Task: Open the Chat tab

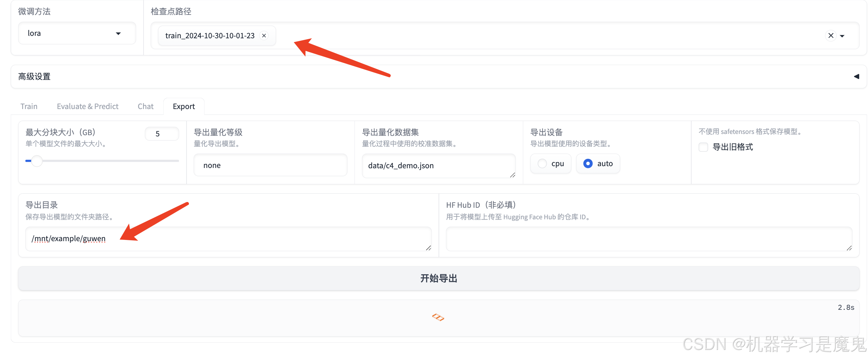Action: tap(145, 107)
